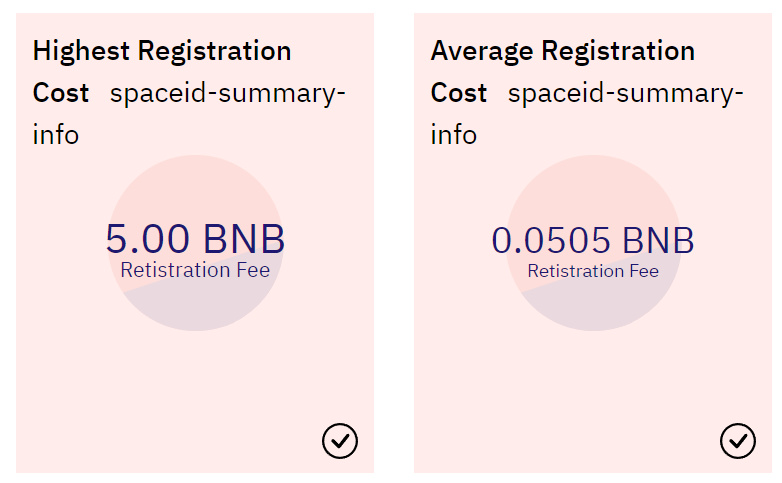Click the word 'info' in Average Registration card

pyautogui.click(x=454, y=135)
